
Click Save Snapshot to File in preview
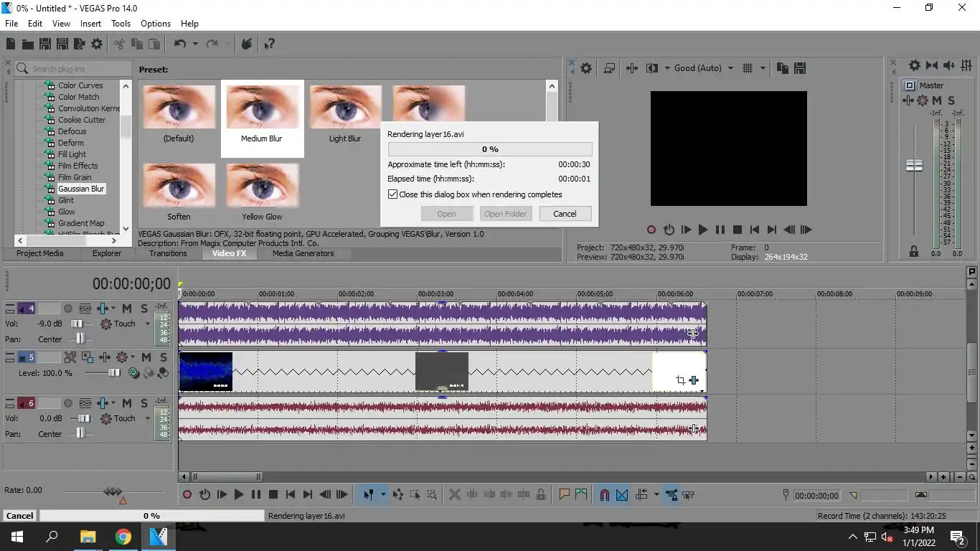coord(800,68)
